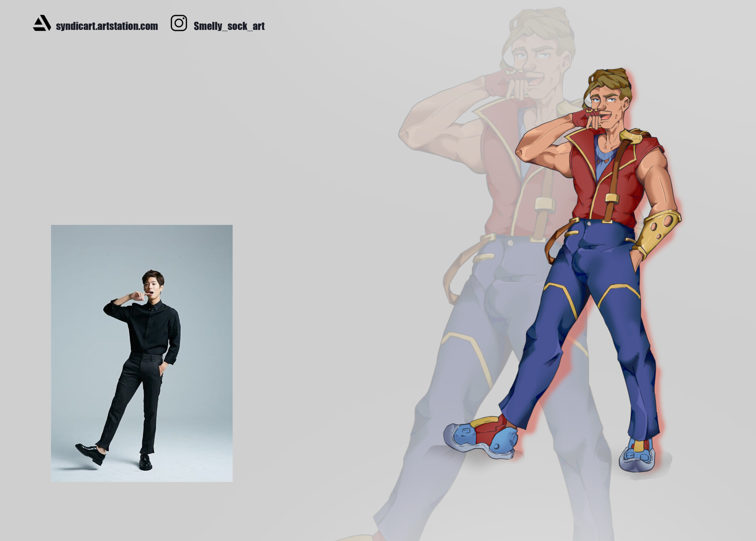Click the Instagram logo icon

tap(179, 23)
